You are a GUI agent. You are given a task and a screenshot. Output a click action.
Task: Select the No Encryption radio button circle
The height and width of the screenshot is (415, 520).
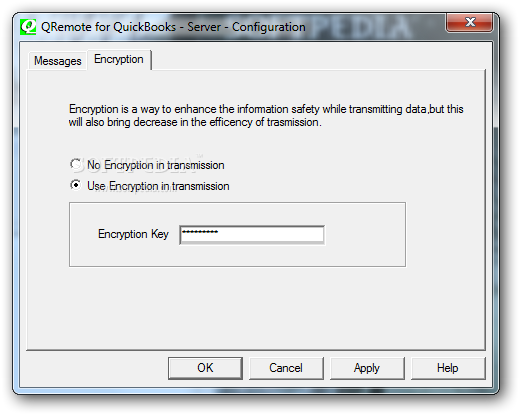pos(76,164)
